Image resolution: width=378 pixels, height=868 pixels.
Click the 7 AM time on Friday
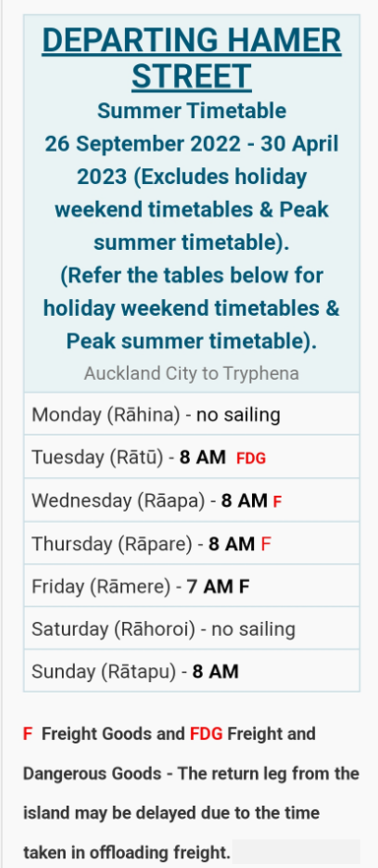[x=210, y=587]
